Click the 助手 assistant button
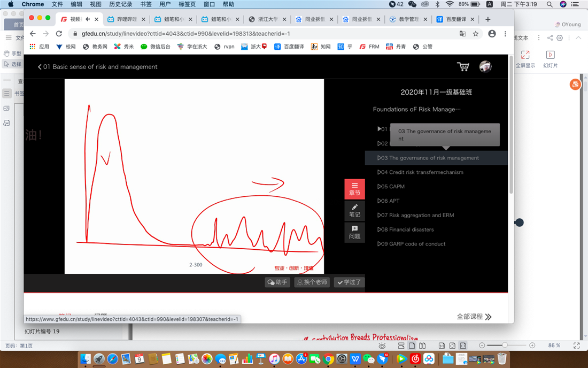Screen dimensions: 588x368 277,282
